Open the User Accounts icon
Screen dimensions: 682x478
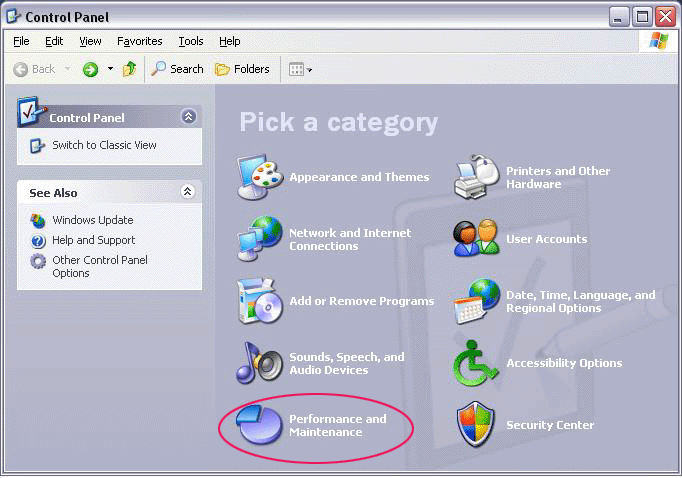[x=477, y=239]
